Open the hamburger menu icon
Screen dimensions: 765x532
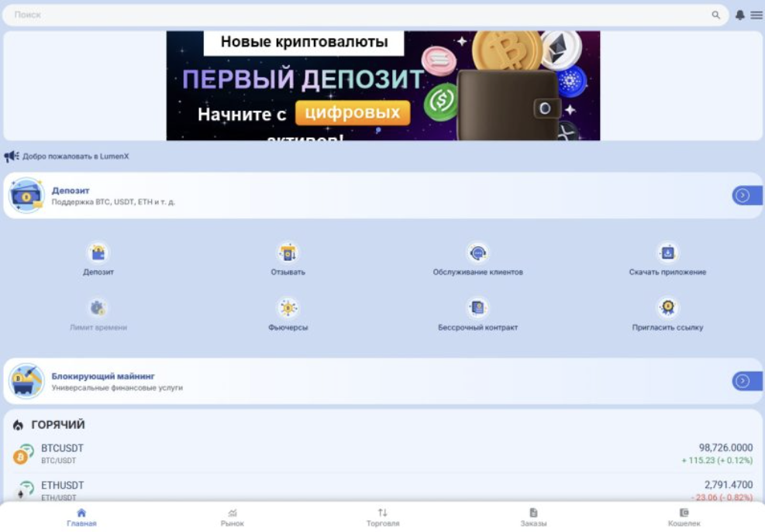click(x=756, y=15)
